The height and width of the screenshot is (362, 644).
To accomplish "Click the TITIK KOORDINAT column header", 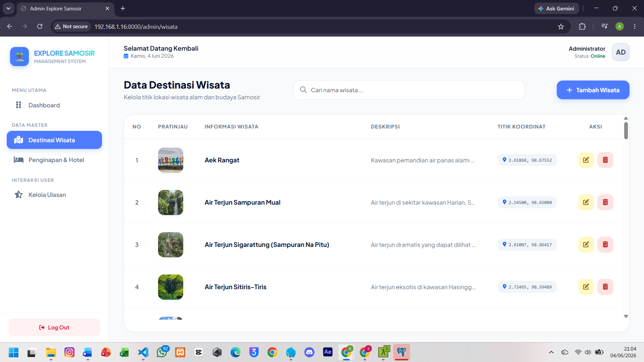I will tap(521, 126).
